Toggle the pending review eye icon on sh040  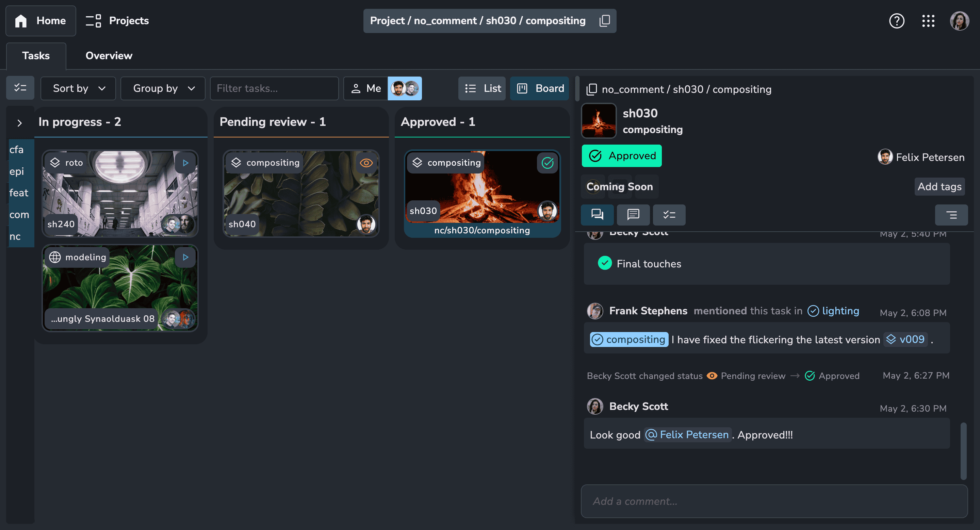coord(366,162)
